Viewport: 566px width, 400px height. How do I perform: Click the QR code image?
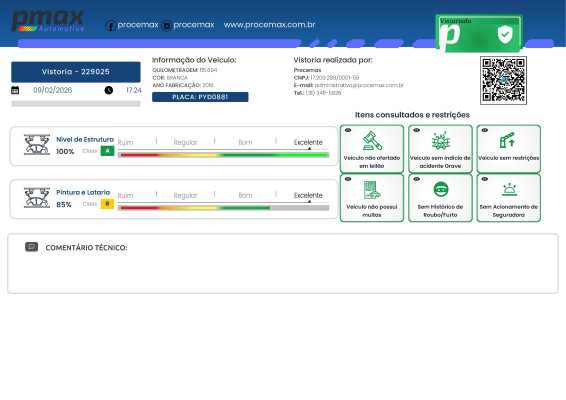point(503,81)
